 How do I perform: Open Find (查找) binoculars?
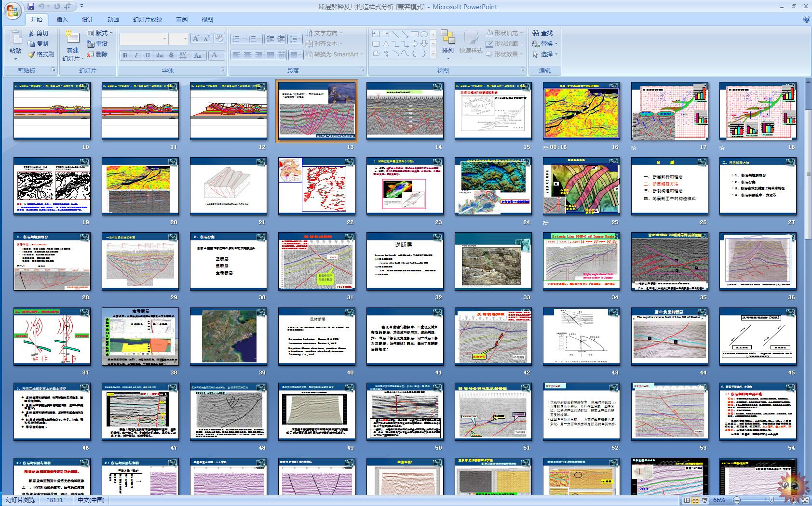coord(542,33)
